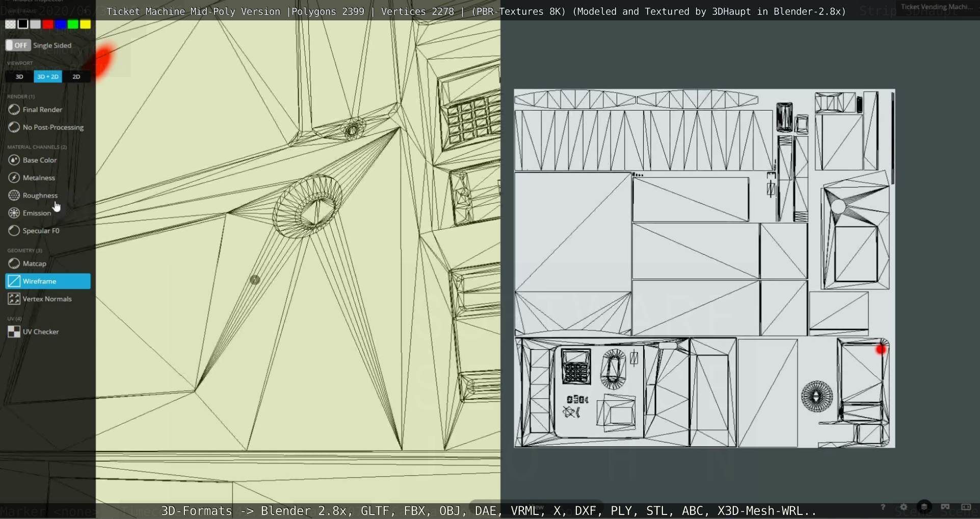Pick the transparent checkered wireframe color swatch
The image size is (980, 519).
10,24
